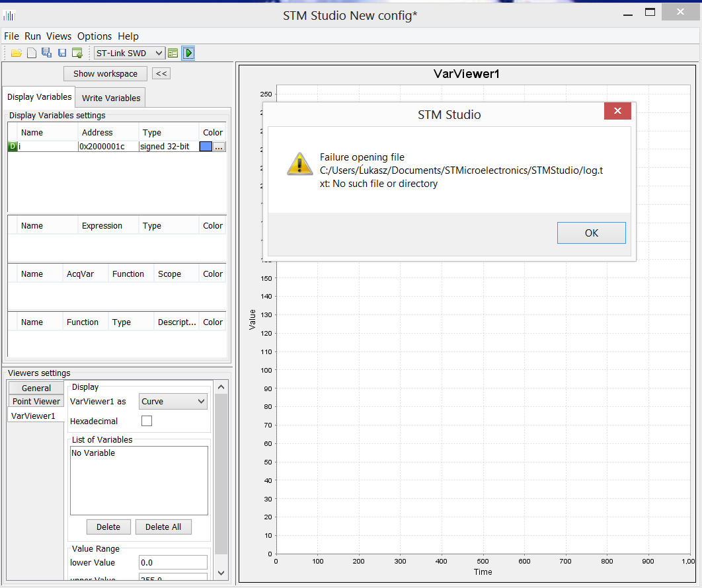
Task: Click the single blue floppy Save icon
Action: pyautogui.click(x=62, y=53)
